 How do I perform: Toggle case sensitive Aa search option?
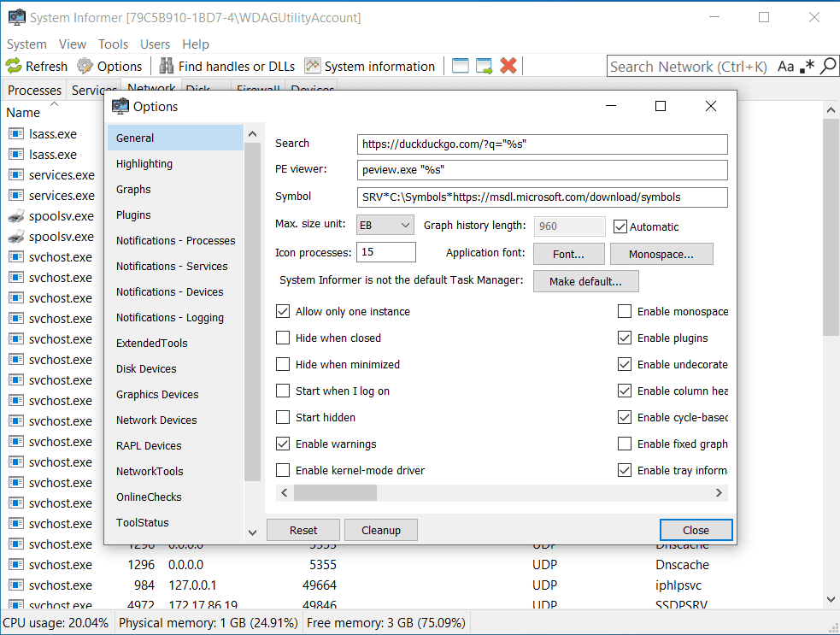785,67
